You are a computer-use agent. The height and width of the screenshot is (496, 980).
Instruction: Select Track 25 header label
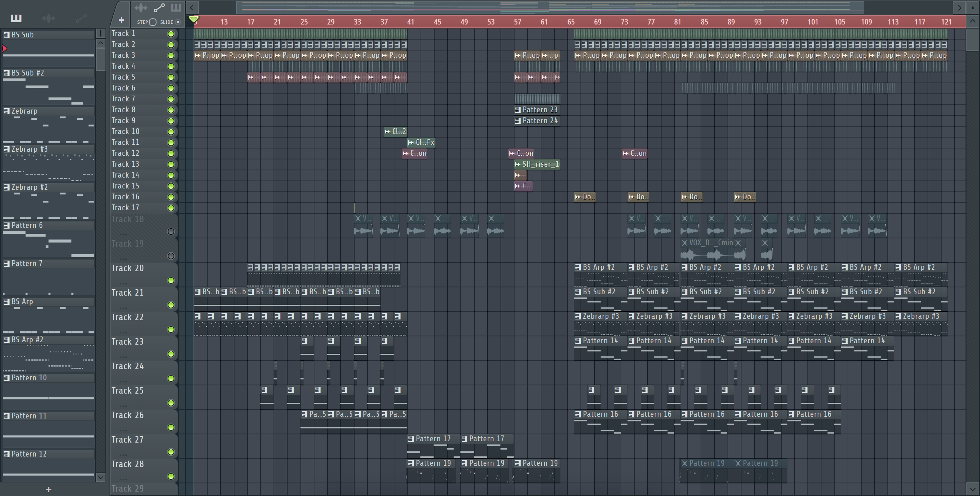[128, 391]
